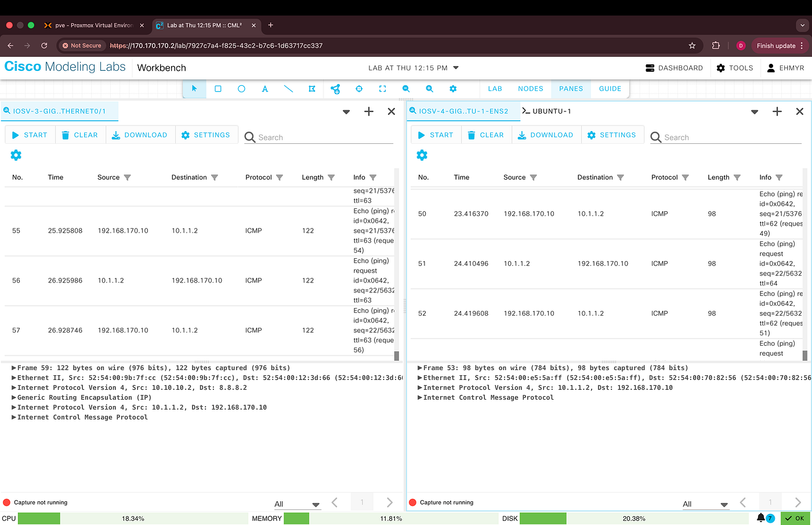The image size is (812, 525).
Task: Select packet row 56 in left pane
Action: tap(200, 281)
